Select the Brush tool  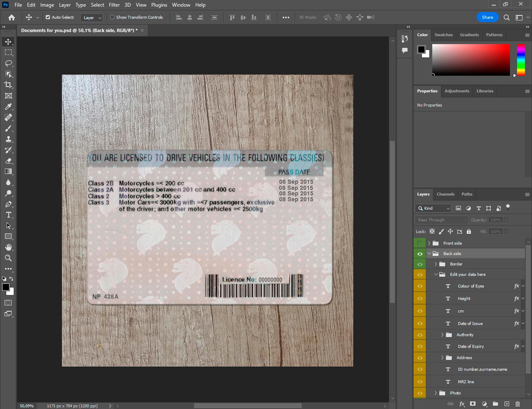[x=9, y=128]
